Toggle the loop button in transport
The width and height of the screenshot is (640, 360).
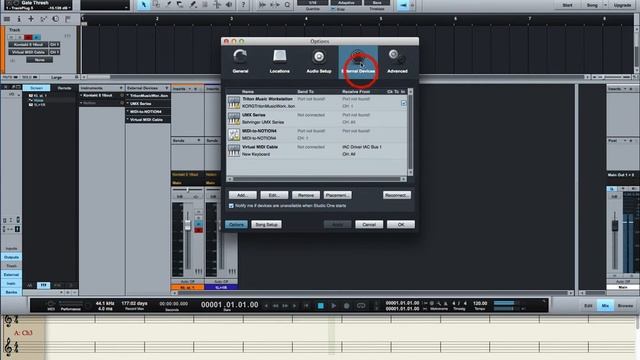point(361,305)
